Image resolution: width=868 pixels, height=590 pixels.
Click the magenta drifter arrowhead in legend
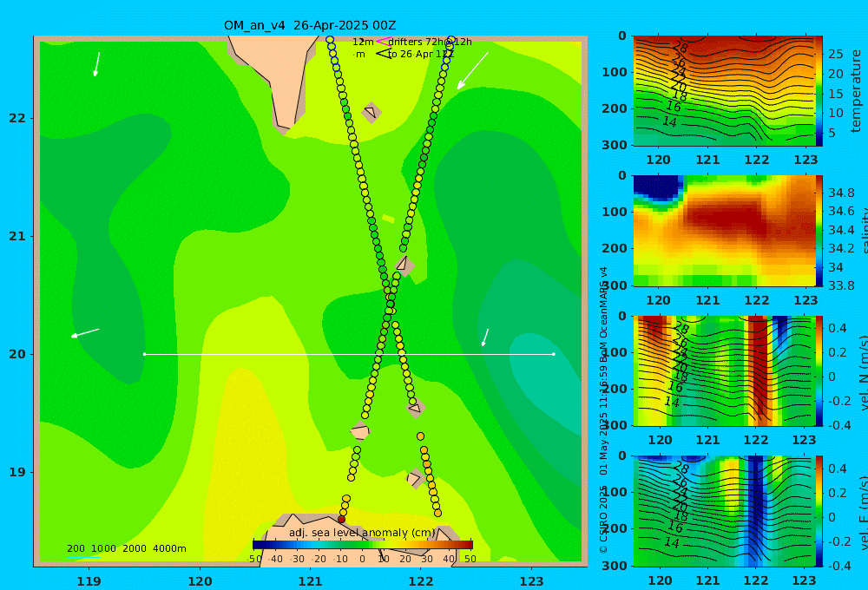click(384, 41)
